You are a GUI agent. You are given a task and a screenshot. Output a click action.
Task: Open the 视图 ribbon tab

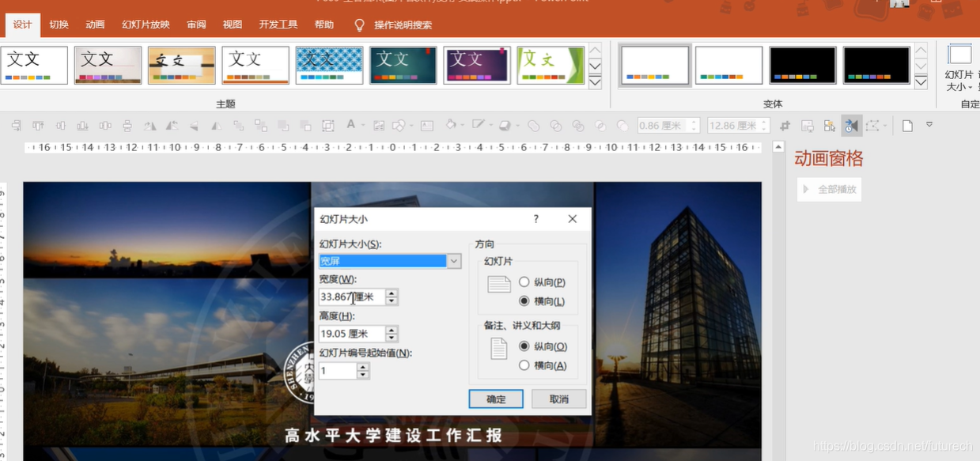[233, 25]
